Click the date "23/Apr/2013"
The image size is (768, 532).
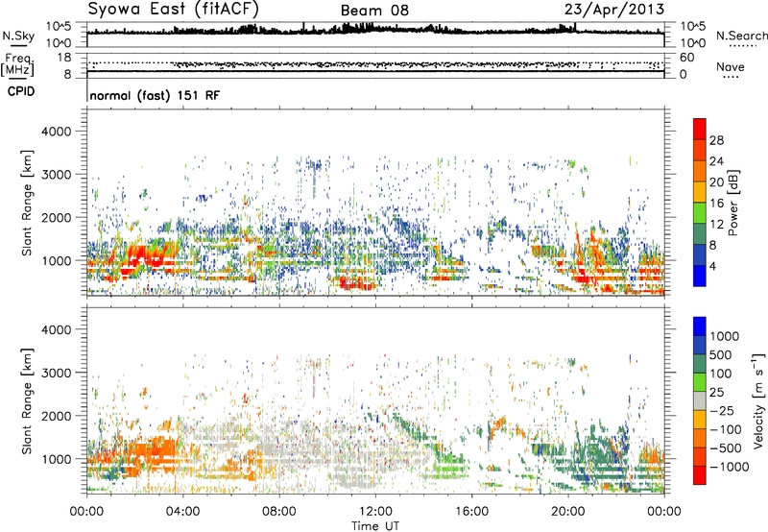[x=614, y=10]
